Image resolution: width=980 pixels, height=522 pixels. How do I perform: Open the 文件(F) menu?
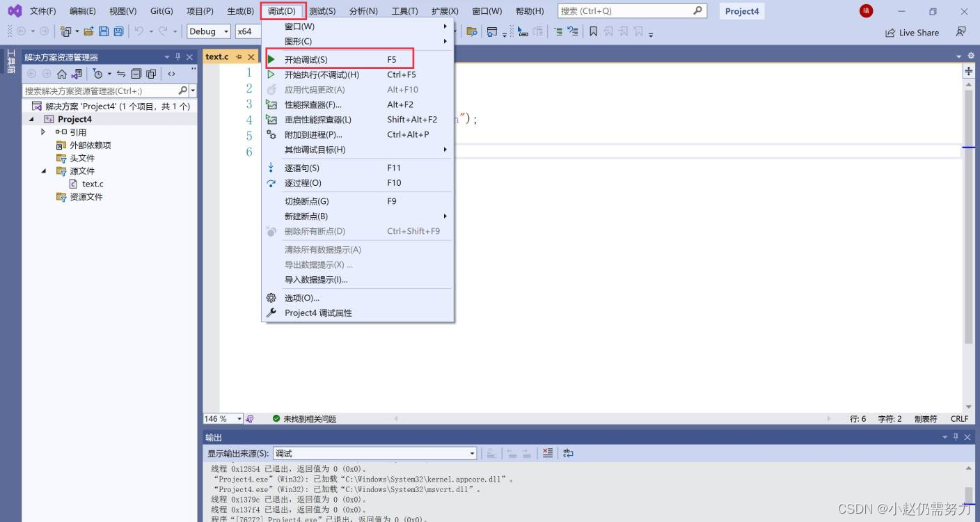42,11
